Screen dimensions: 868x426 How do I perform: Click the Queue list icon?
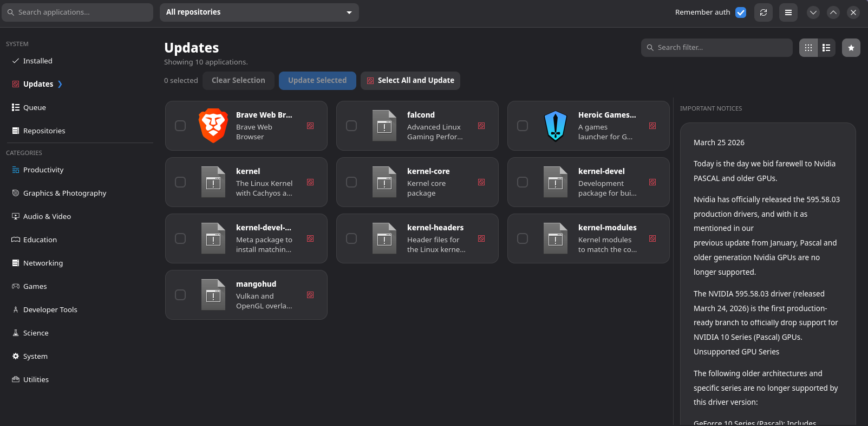tap(16, 107)
